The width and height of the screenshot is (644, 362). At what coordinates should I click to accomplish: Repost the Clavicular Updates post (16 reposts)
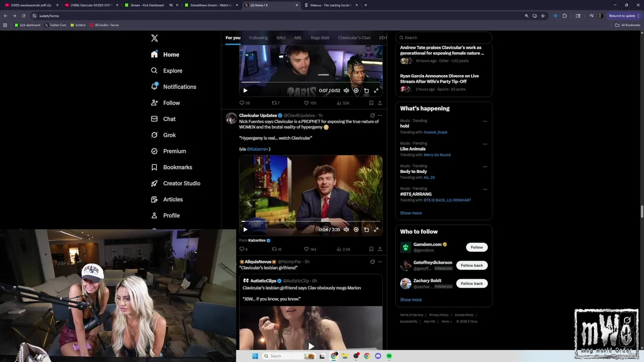(x=276, y=249)
